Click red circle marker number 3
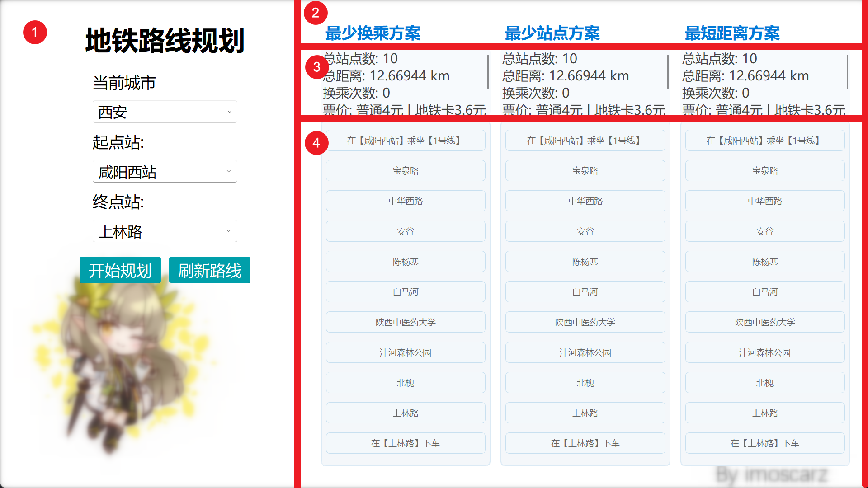Screen dimensions: 868x488 coord(316,67)
